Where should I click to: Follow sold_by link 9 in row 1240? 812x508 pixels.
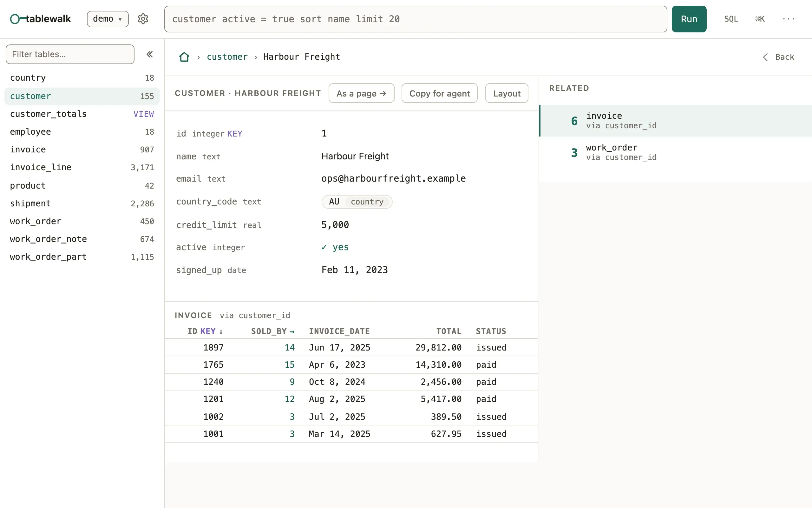click(x=292, y=382)
